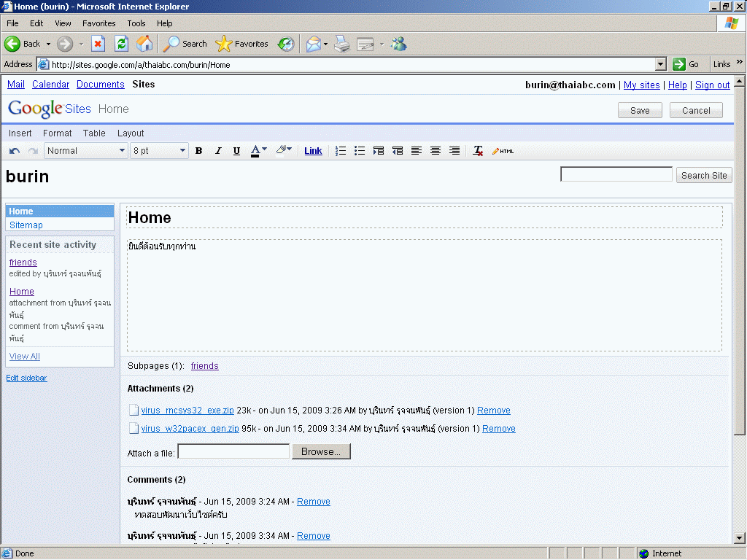Center-align the text
The image size is (747, 560).
[x=436, y=151]
